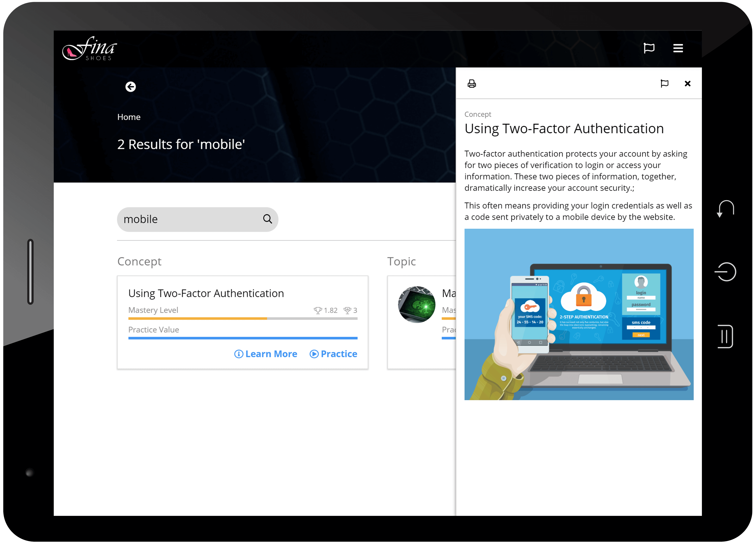Click the trophy icon showing 1.82
Image resolution: width=756 pixels, height=546 pixels.
tap(318, 311)
